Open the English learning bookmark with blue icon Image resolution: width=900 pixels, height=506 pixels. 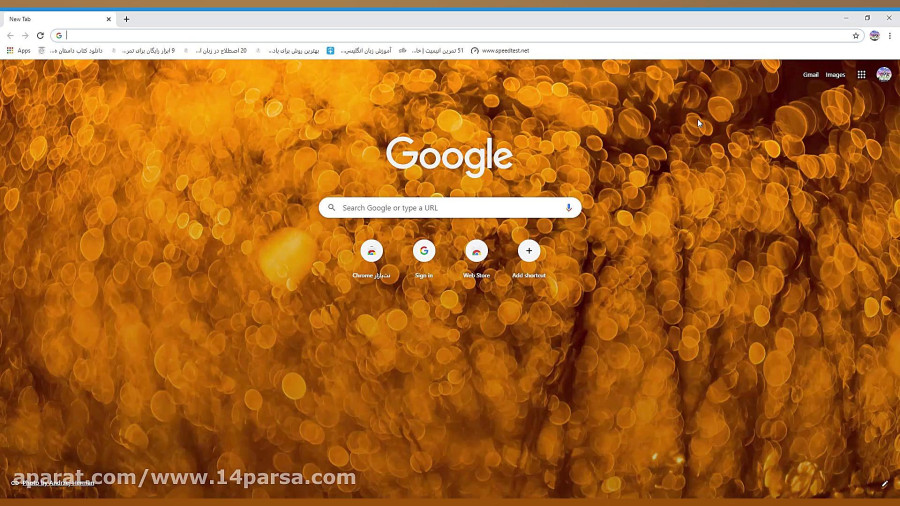tap(359, 50)
